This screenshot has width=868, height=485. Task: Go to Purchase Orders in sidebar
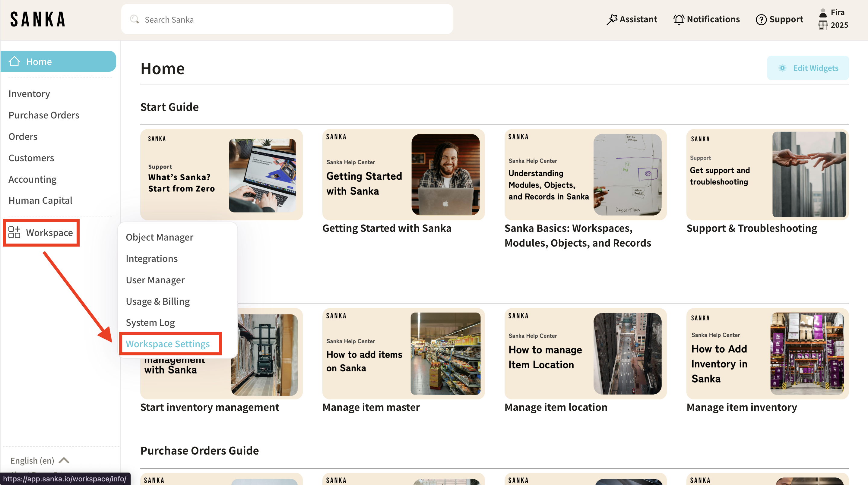click(x=44, y=115)
